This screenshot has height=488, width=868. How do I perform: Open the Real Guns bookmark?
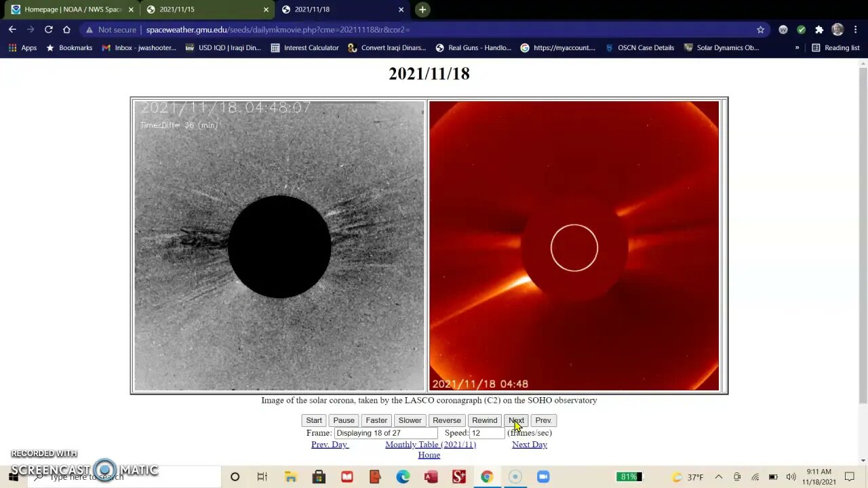[x=473, y=48]
